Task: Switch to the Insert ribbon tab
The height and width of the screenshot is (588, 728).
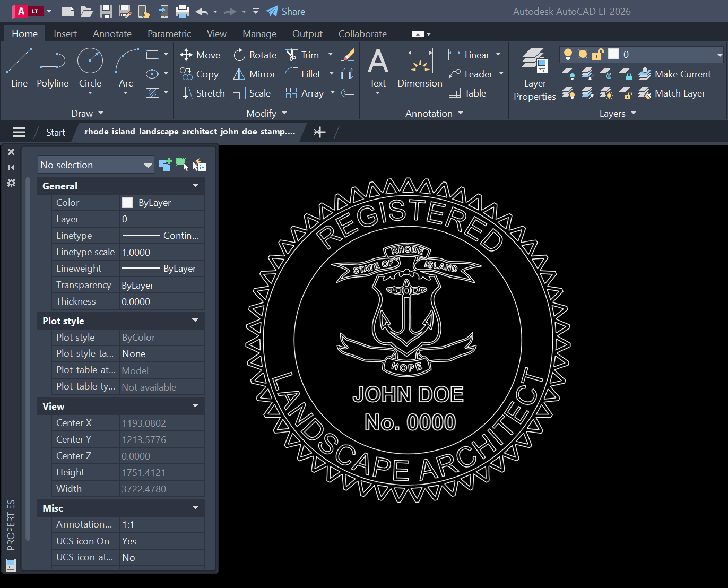Action: [x=65, y=33]
